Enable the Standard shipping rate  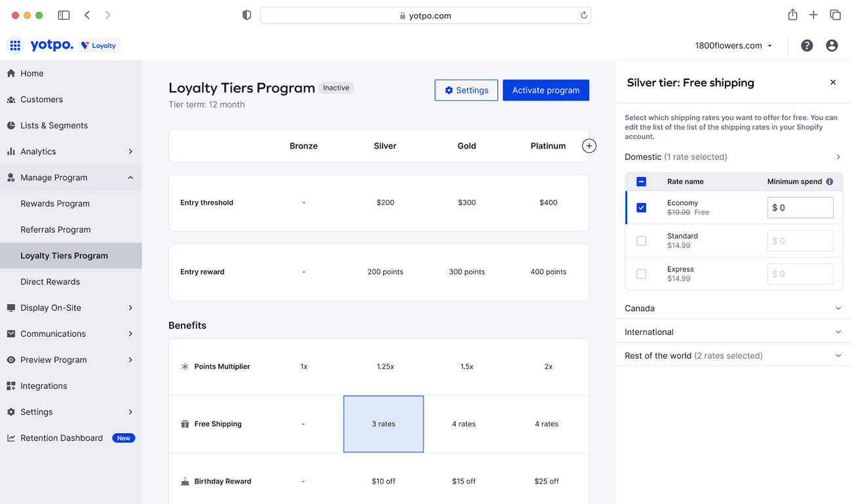[641, 241]
